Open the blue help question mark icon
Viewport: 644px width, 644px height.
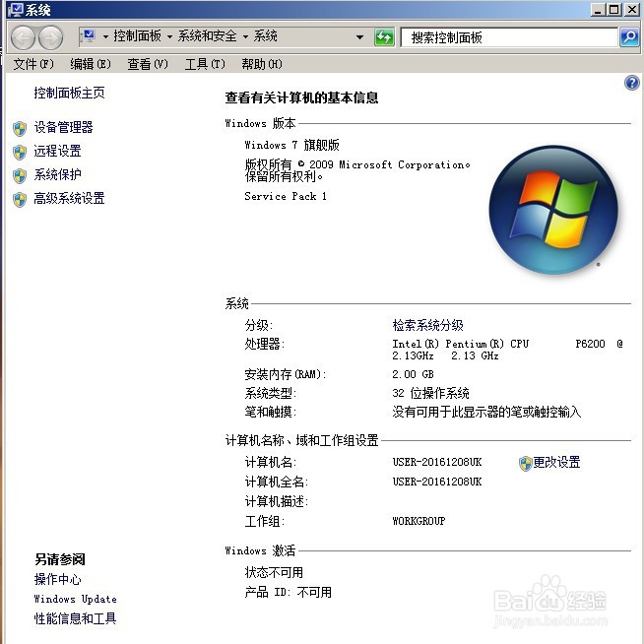coord(631,83)
